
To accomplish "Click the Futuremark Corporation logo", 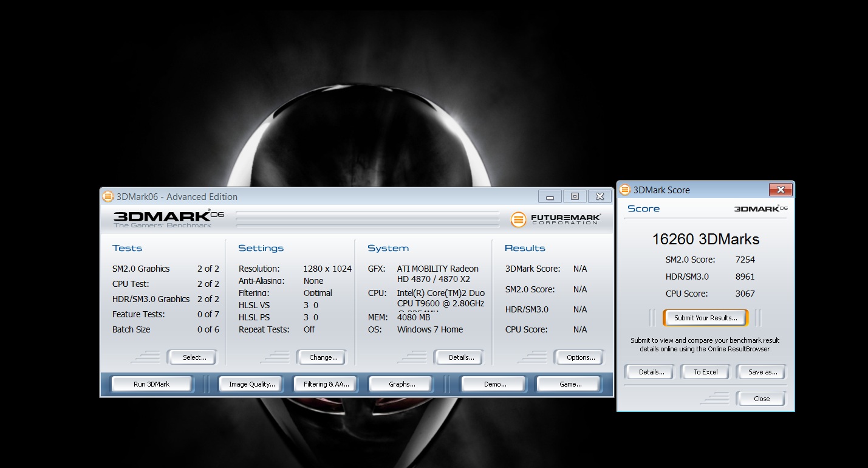I will coord(556,219).
